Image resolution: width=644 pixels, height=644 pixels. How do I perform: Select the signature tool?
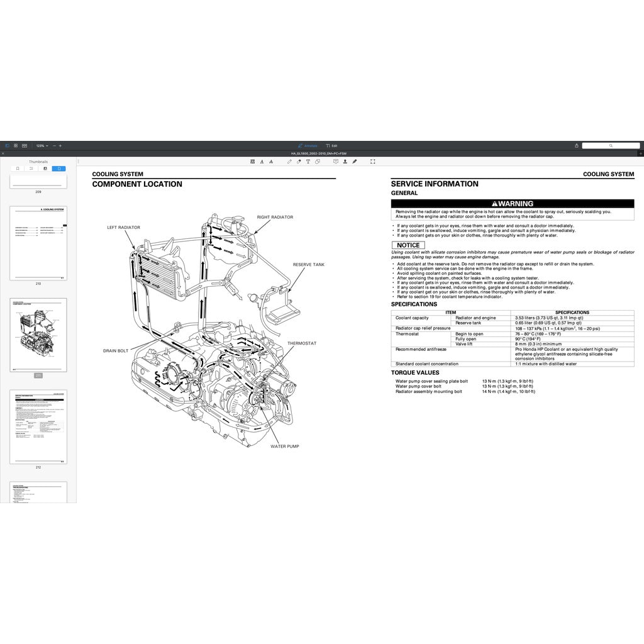355,162
